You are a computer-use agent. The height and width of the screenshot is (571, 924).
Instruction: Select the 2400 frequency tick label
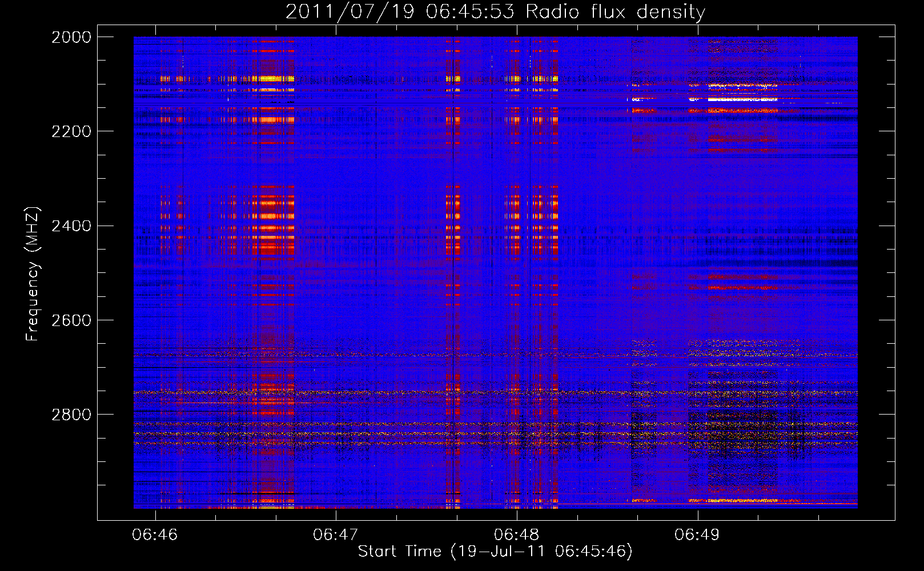coord(71,226)
